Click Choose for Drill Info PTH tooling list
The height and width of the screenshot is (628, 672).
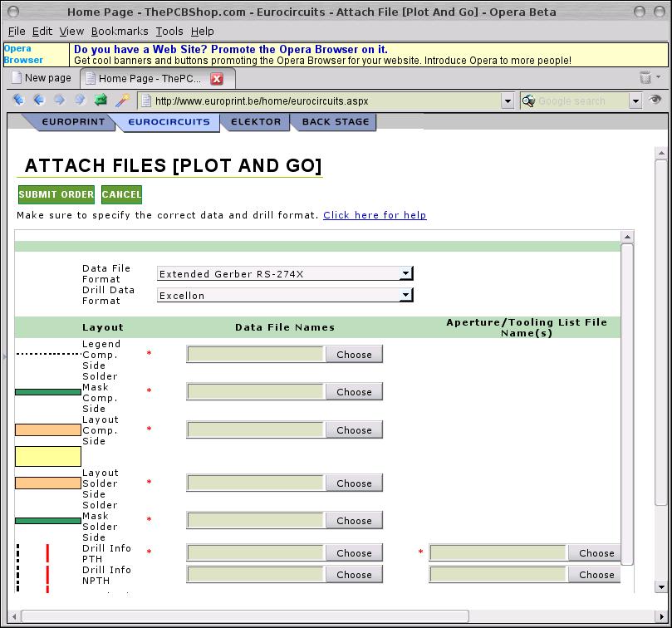coord(596,553)
